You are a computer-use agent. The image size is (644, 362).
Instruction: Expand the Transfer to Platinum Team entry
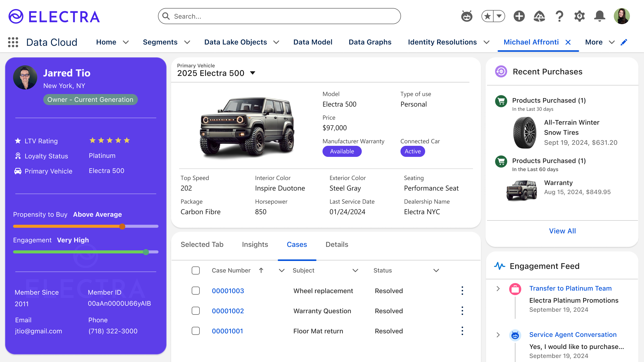coord(498,289)
